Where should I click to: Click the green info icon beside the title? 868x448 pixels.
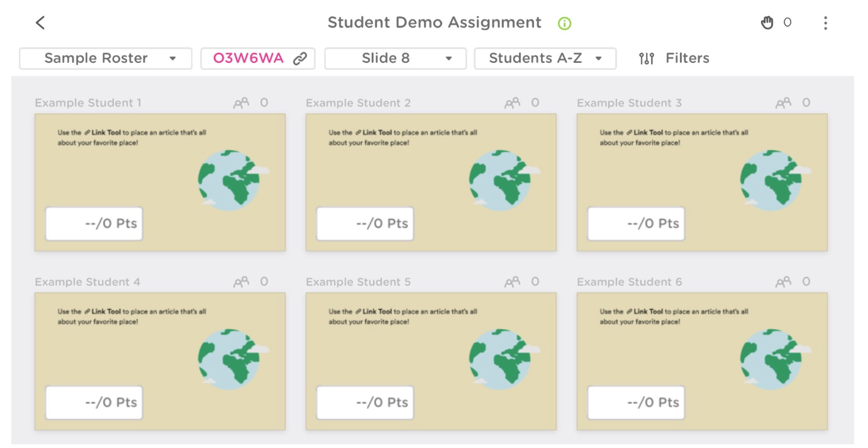tap(564, 24)
